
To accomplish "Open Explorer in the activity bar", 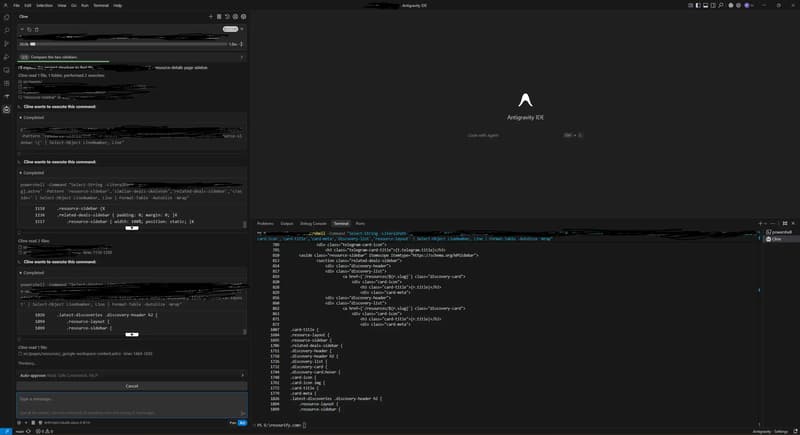I will [7, 17].
